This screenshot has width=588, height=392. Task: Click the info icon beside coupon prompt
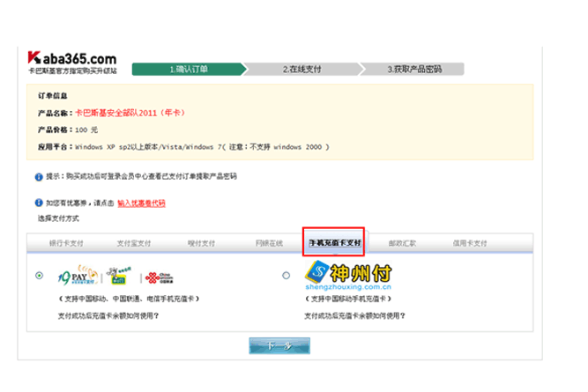(x=39, y=203)
